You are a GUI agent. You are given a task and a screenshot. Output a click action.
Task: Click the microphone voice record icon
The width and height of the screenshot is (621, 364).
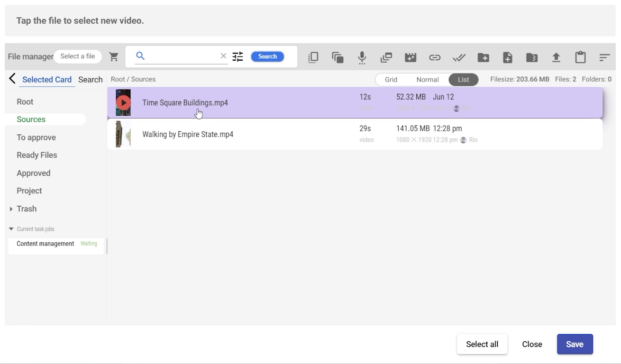pyautogui.click(x=362, y=57)
